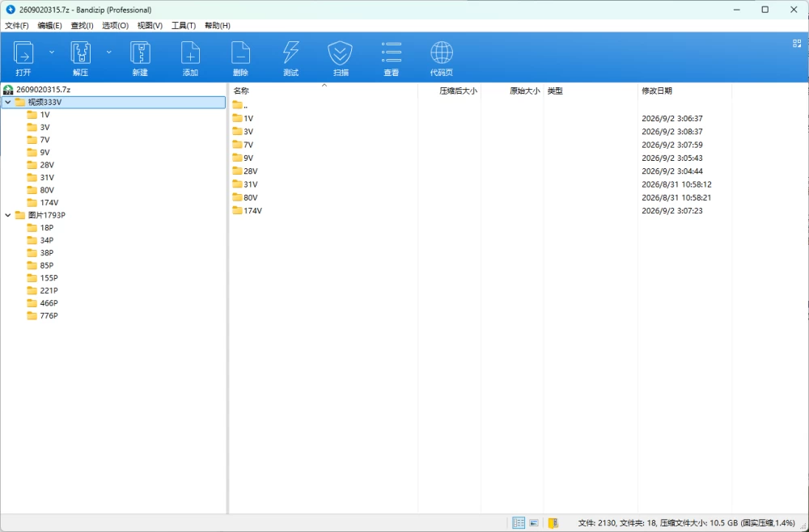Viewport: 809px width, 532px height.
Task: Select the 776P folder in the tree
Action: click(49, 315)
